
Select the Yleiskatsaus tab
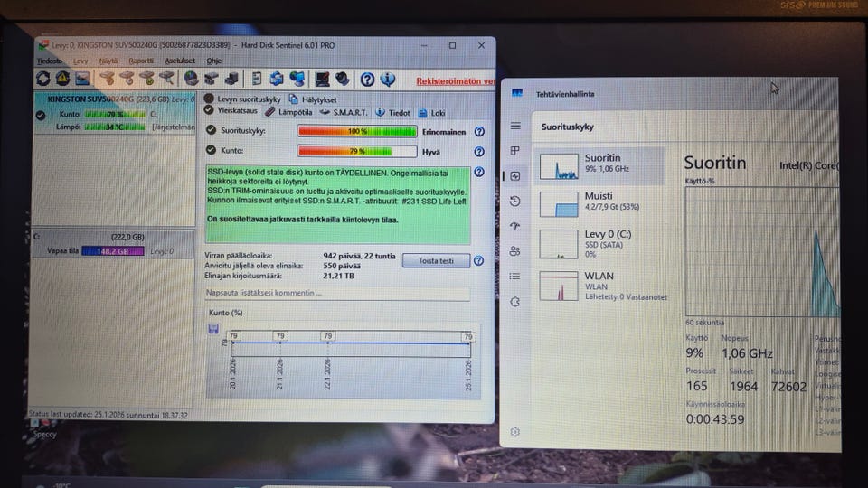[x=231, y=110]
